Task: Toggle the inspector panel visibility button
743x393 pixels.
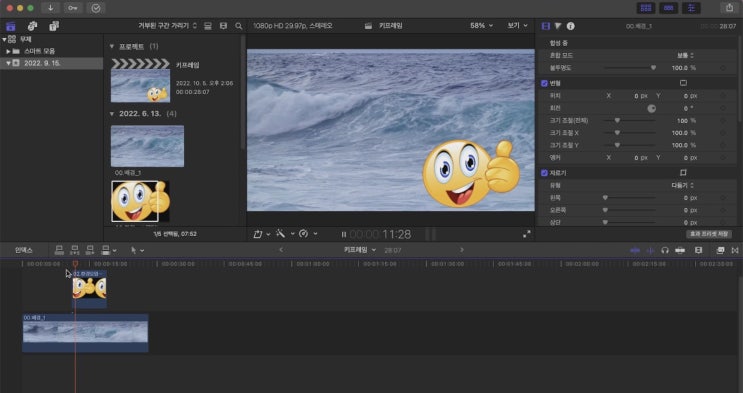Action: click(691, 8)
